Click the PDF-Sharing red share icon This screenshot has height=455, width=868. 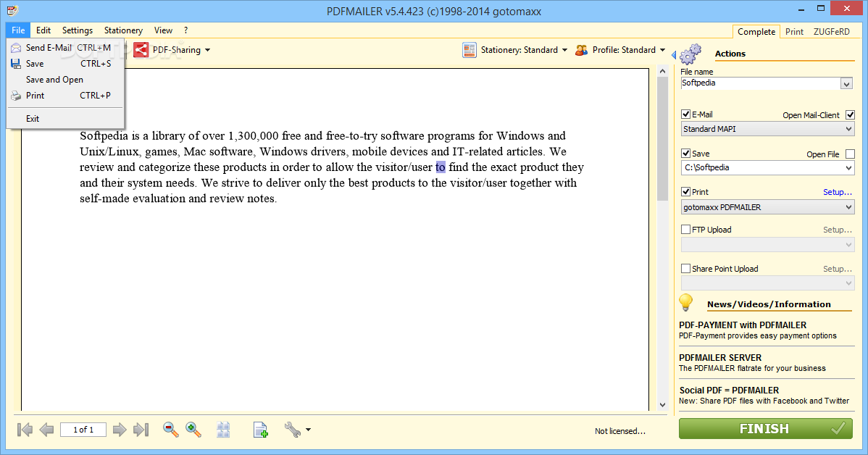pos(141,50)
